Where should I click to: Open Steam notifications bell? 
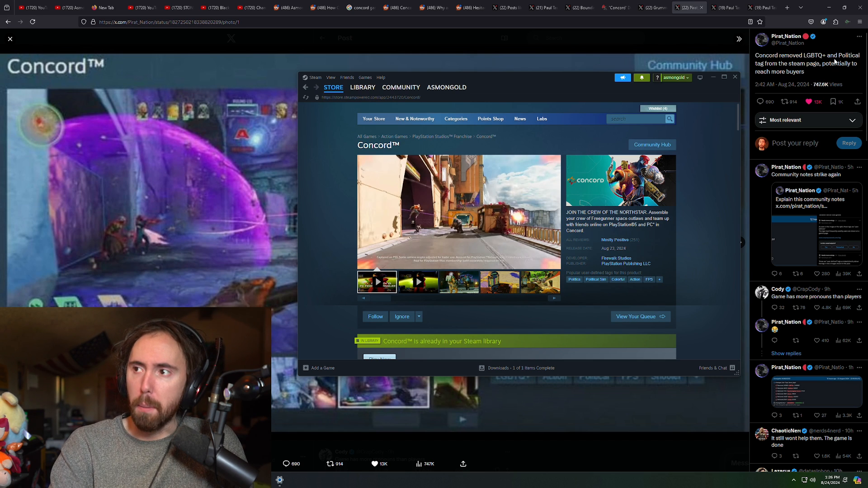[642, 77]
